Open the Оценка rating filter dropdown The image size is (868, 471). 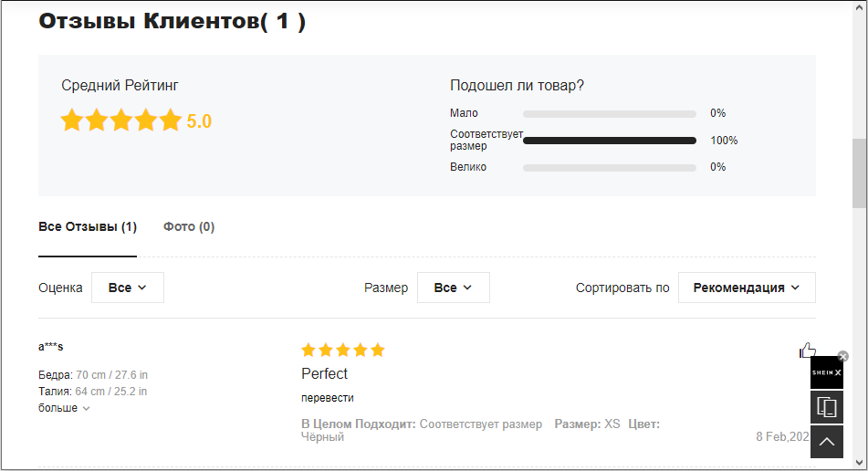pos(127,288)
